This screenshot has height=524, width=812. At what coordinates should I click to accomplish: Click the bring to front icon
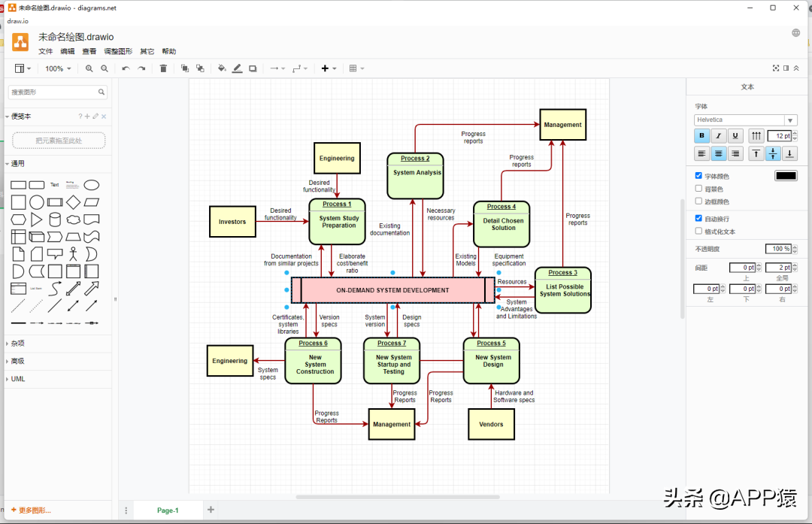tap(185, 68)
